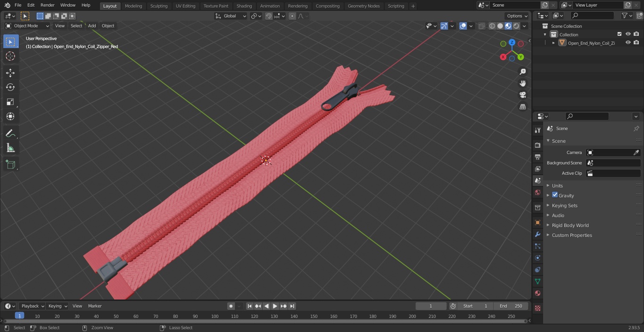The image size is (644, 332).
Task: Open the Modifier properties tab
Action: point(537,234)
